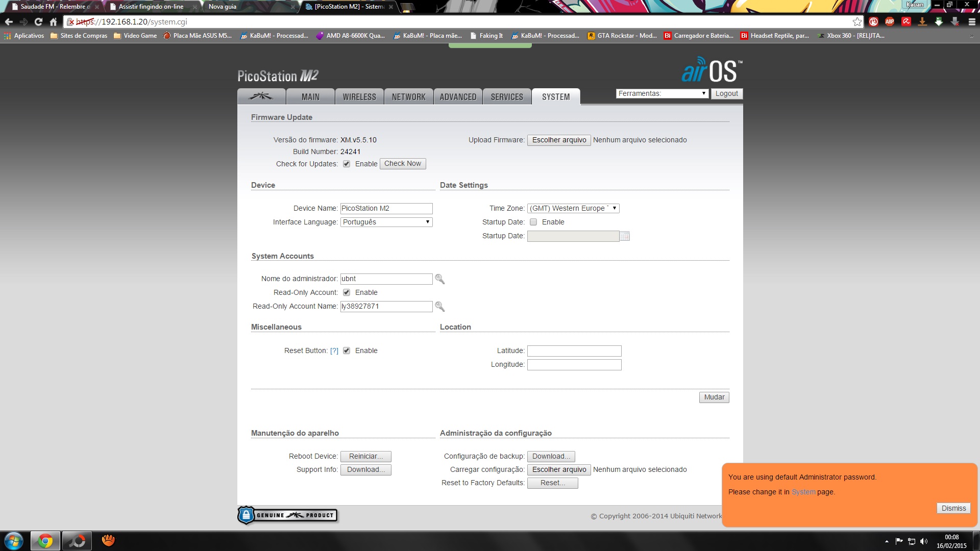Screen dimensions: 980x551
Task: Click magnifier icon beside read-only account name
Action: 439,307
